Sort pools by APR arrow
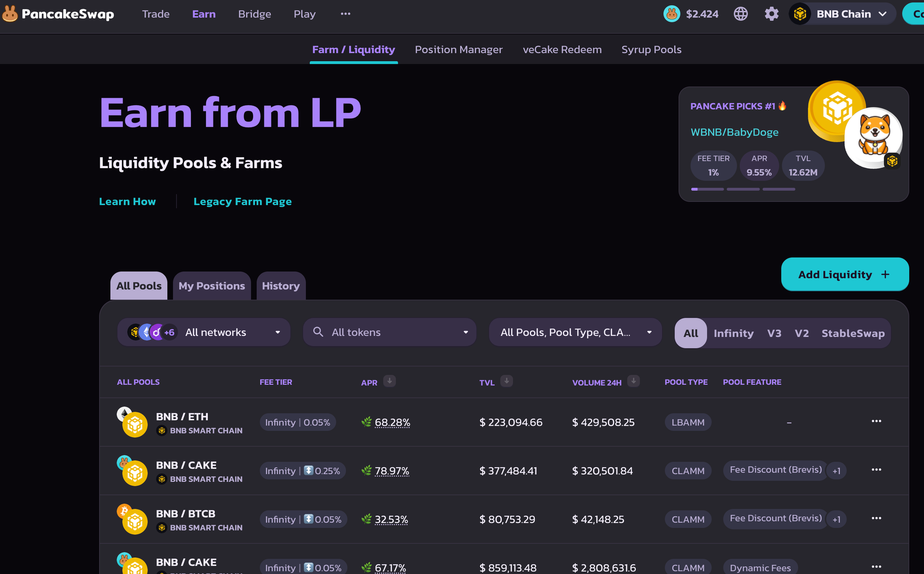The width and height of the screenshot is (924, 574). tap(389, 381)
